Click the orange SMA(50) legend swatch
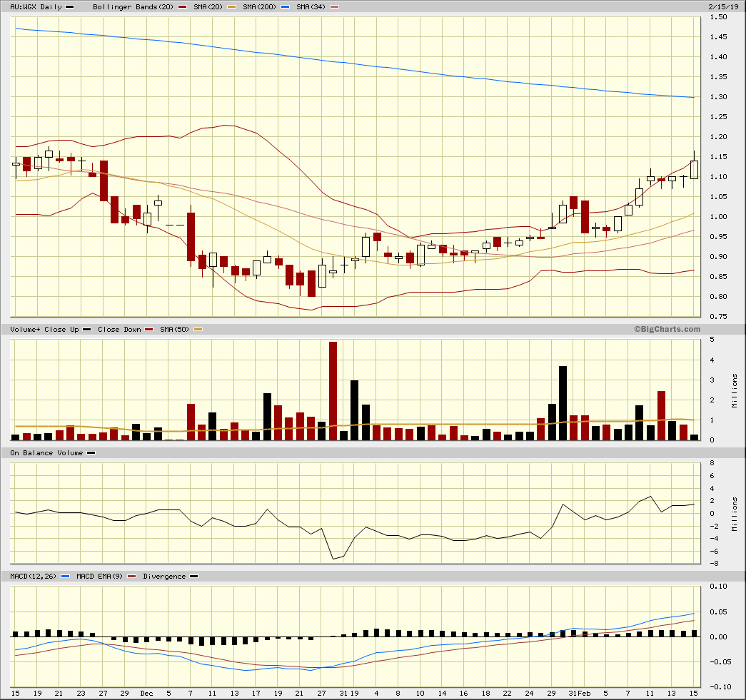Image resolution: width=746 pixels, height=700 pixels. [198, 330]
